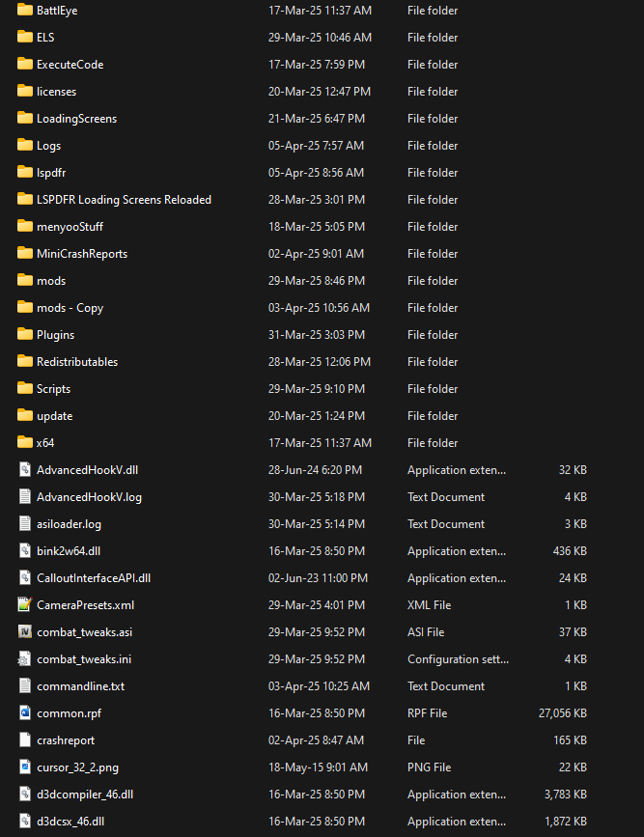Select the AdvancedHookV.dll file icon
Image resolution: width=644 pixels, height=837 pixels.
24,470
